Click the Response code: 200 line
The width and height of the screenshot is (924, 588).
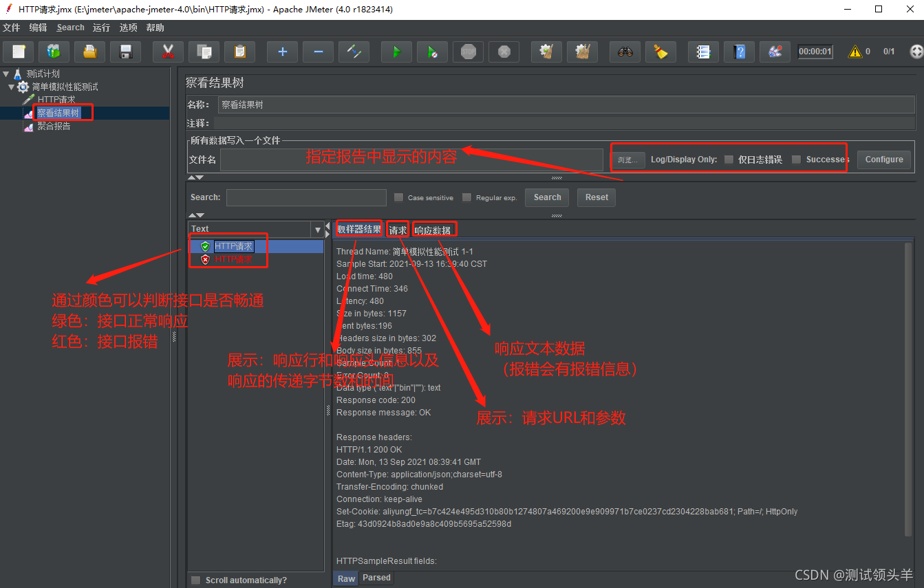pos(376,400)
